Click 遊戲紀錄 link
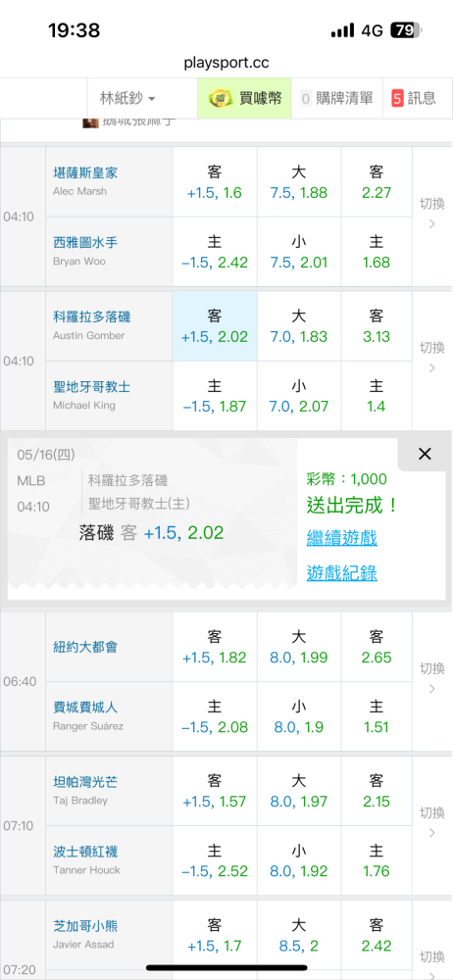The height and width of the screenshot is (980, 453). pyautogui.click(x=341, y=573)
